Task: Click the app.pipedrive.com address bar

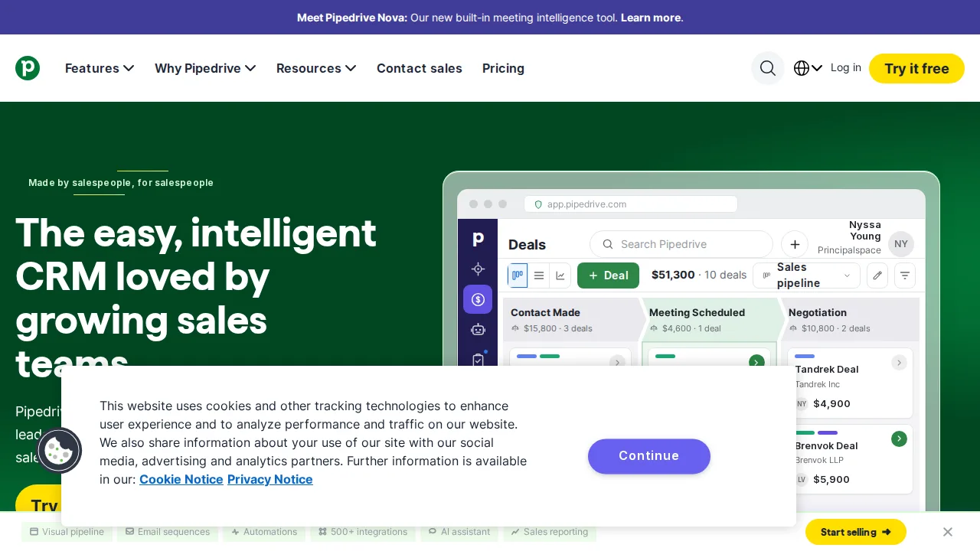Action: (631, 204)
